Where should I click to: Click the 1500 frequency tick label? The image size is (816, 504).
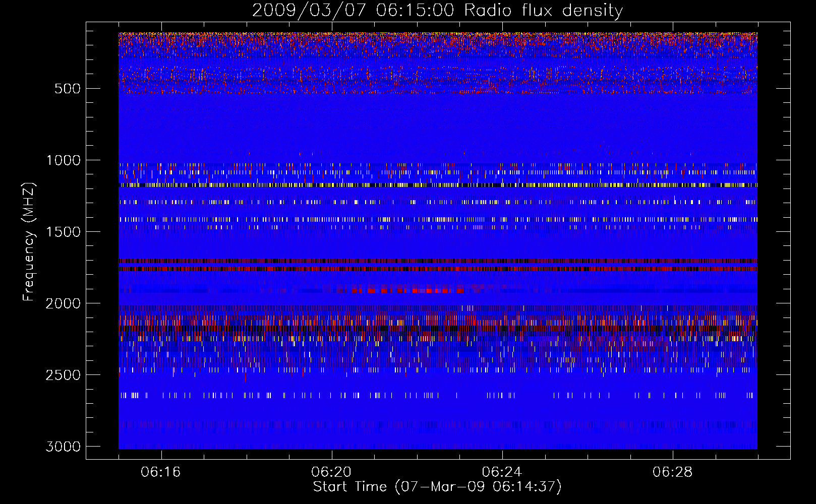point(63,232)
